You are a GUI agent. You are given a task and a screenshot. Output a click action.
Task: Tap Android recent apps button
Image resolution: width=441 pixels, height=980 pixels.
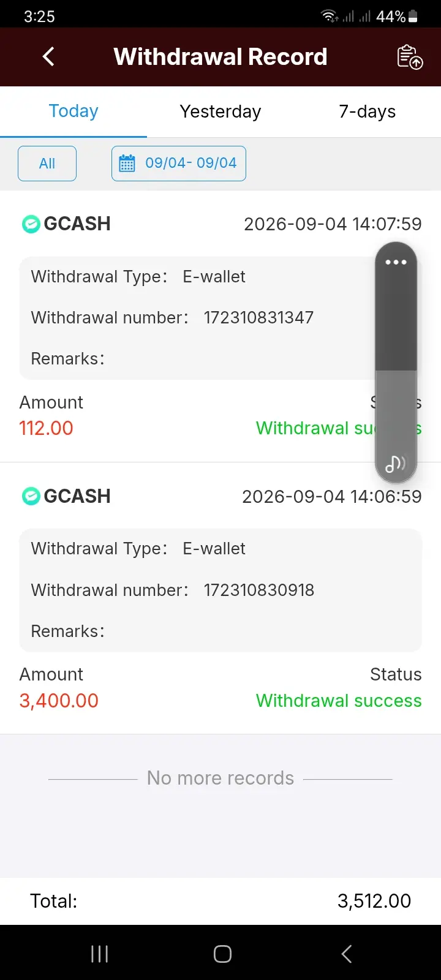tap(99, 953)
